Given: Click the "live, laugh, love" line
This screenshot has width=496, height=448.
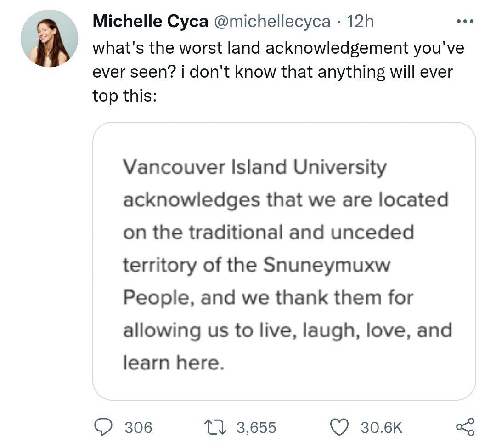Looking at the screenshot, I should (287, 330).
